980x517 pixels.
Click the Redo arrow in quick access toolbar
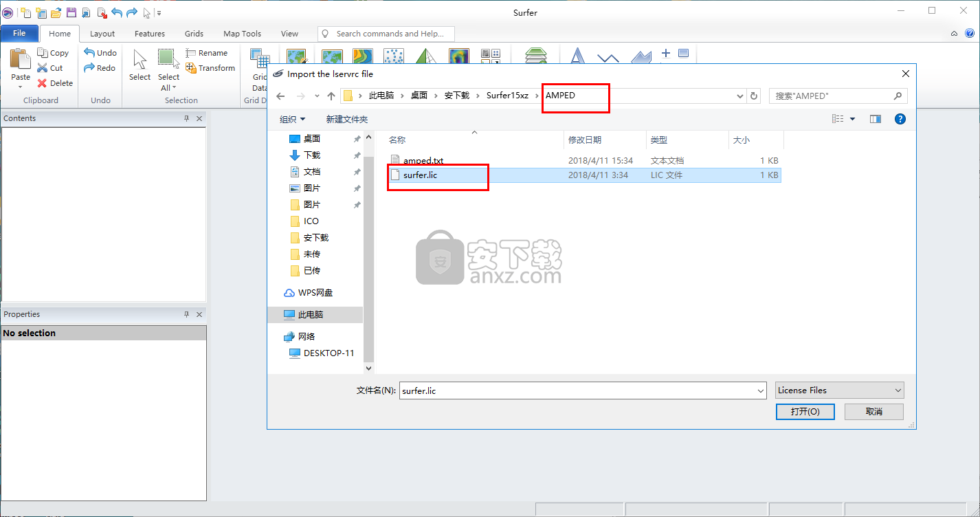click(x=132, y=12)
